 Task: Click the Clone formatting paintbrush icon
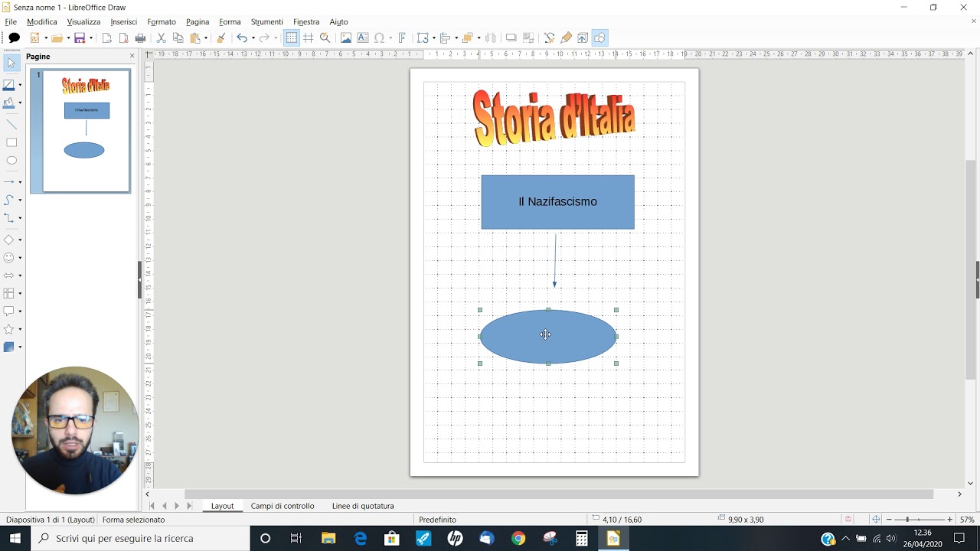click(221, 37)
